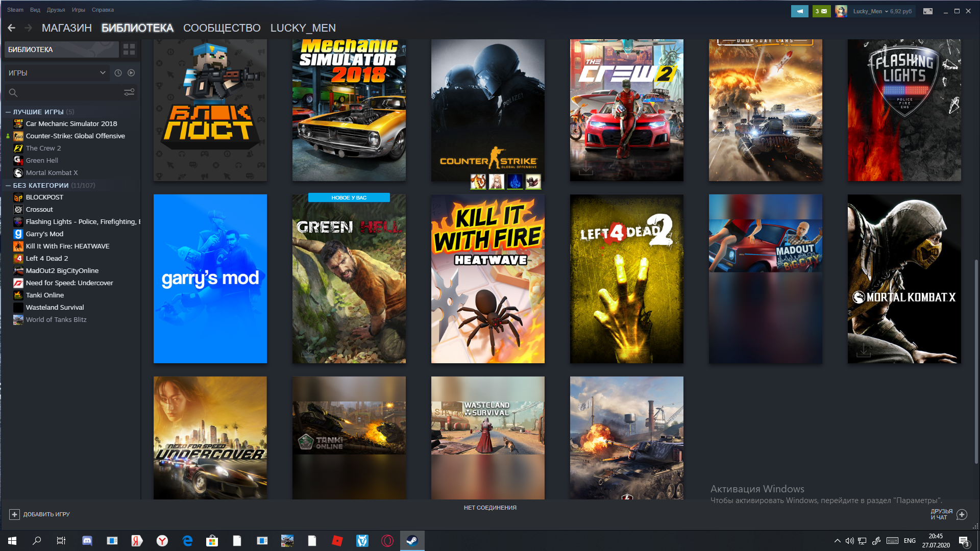Show recent games clock icon

tap(118, 73)
